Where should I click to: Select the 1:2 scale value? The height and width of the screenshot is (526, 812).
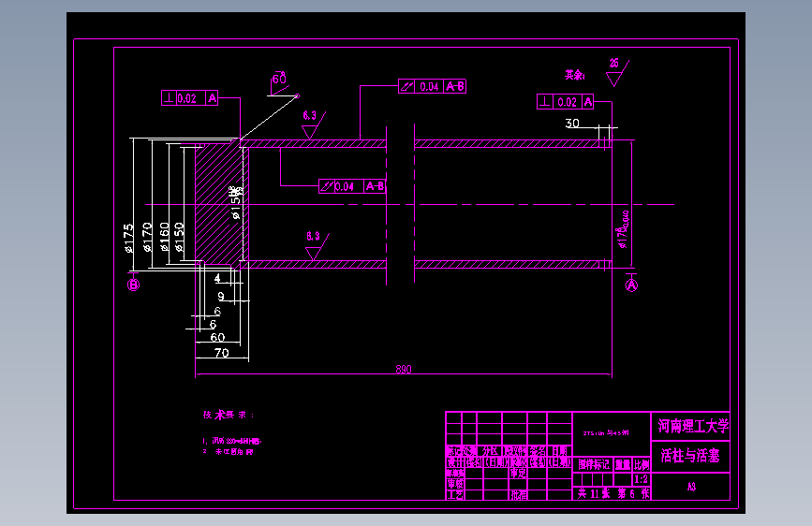[642, 479]
